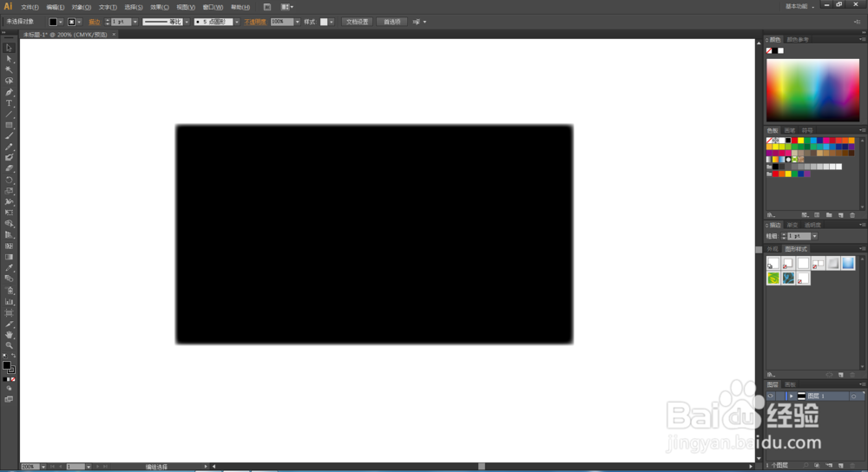868x472 pixels.
Task: Select the Direct Selection tool
Action: pyautogui.click(x=9, y=59)
